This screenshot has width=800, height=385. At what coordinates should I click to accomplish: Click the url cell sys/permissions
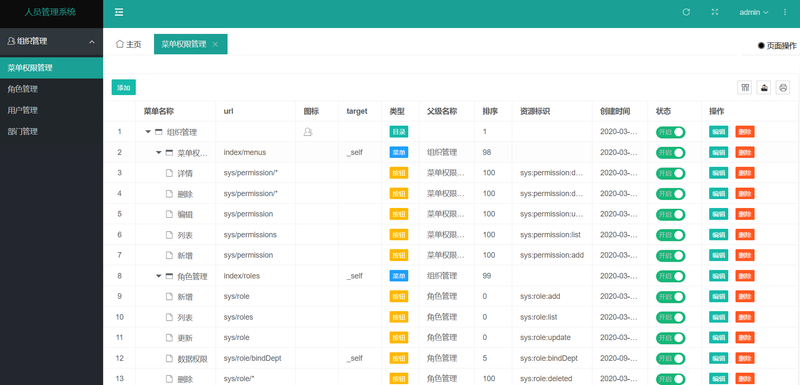click(x=250, y=235)
